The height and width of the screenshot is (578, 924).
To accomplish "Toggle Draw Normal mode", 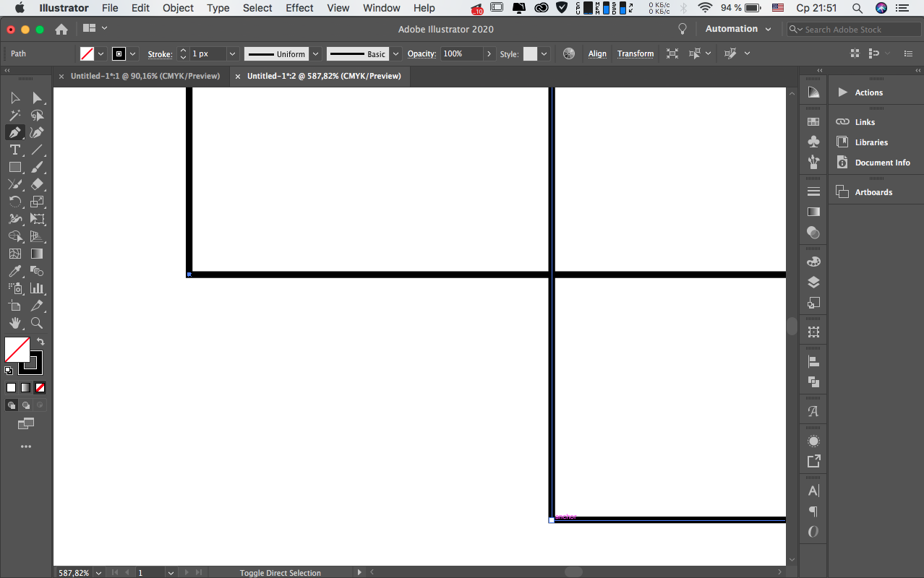I will click(x=12, y=405).
